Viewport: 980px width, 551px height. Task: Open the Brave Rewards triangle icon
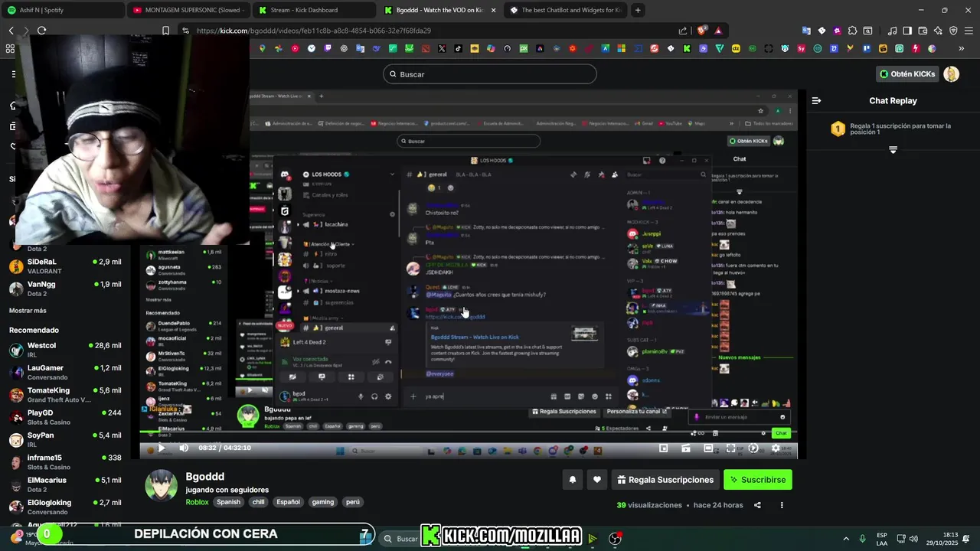tap(718, 31)
